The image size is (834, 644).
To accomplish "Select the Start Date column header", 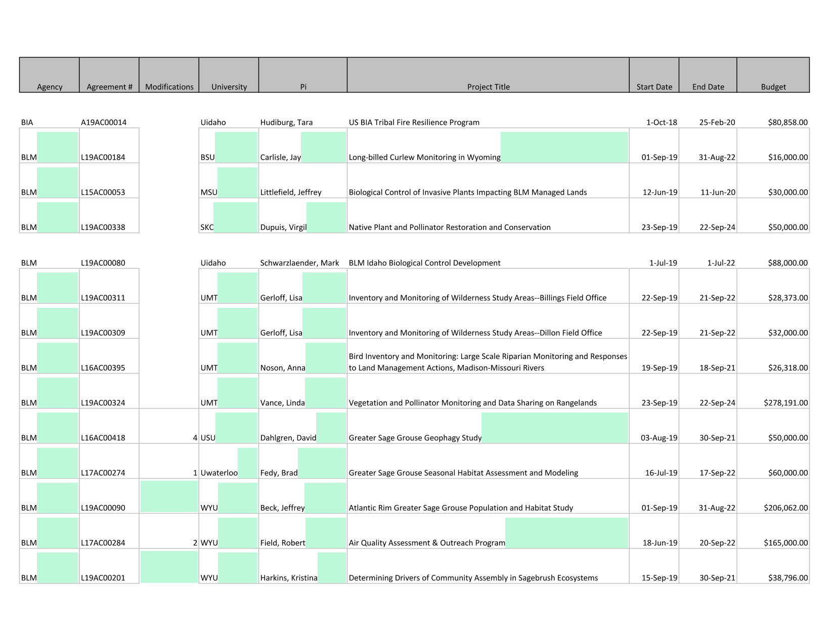I will click(x=654, y=75).
